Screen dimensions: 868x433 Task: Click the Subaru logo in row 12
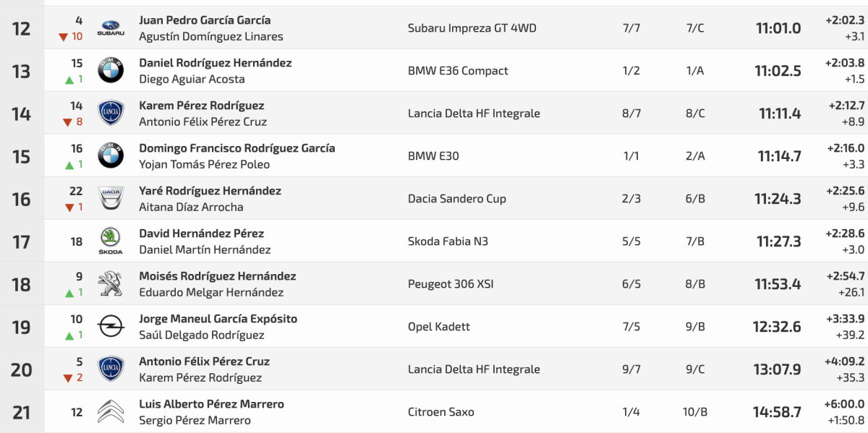point(111,28)
